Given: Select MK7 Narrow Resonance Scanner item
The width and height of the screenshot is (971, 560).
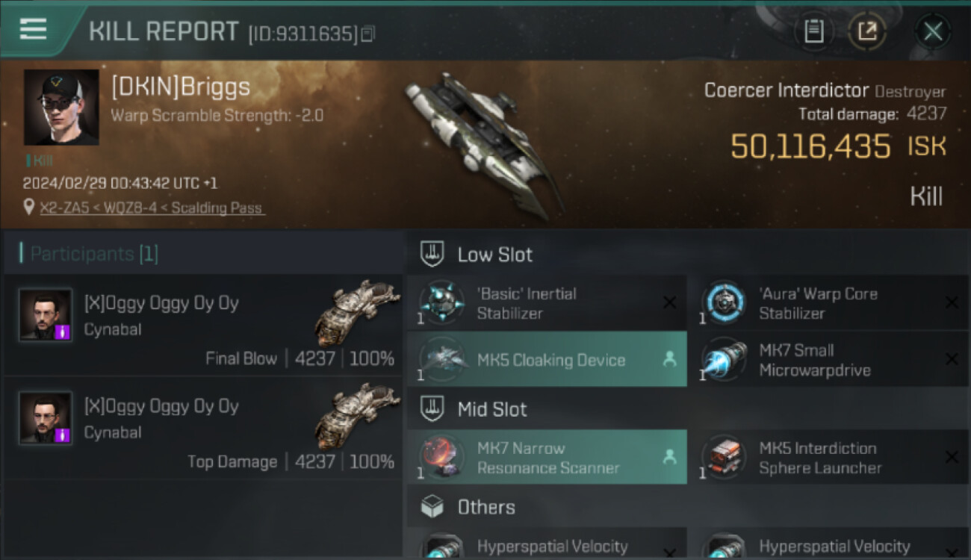Looking at the screenshot, I should click(x=547, y=458).
